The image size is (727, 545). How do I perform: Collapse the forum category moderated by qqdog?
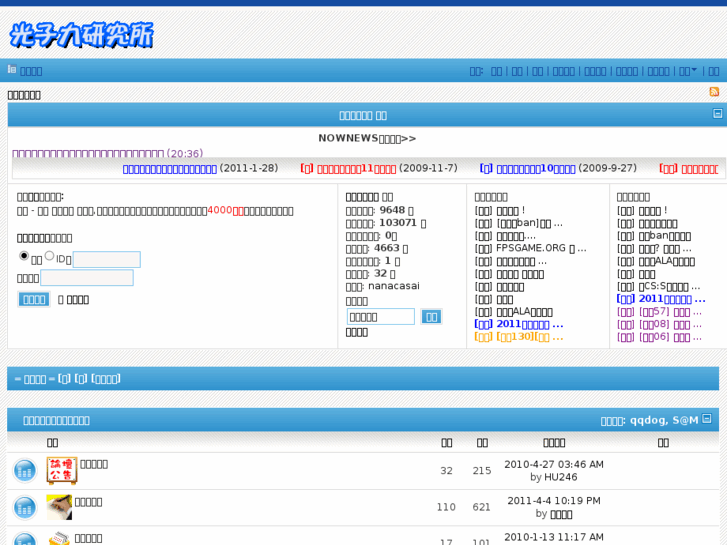(707, 419)
